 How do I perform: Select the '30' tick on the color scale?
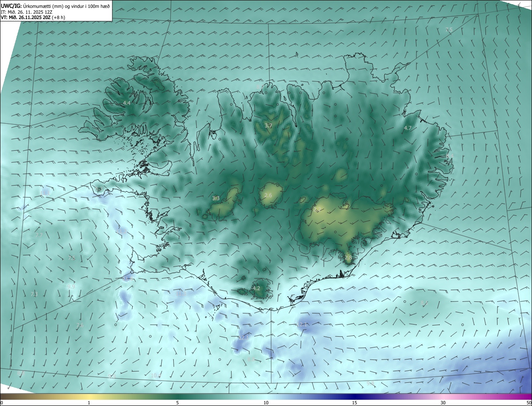(443, 403)
